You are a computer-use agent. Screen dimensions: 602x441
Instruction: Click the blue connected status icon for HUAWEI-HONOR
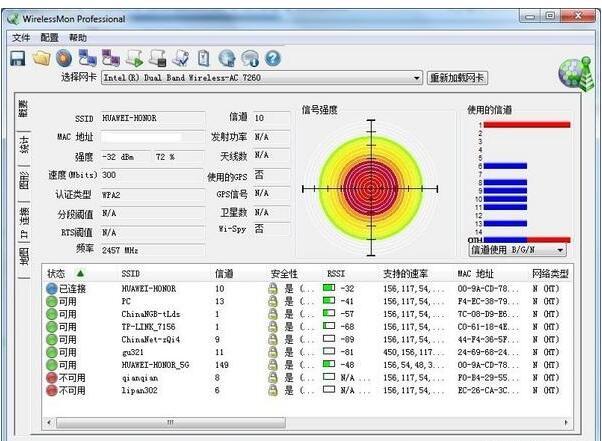click(51, 289)
